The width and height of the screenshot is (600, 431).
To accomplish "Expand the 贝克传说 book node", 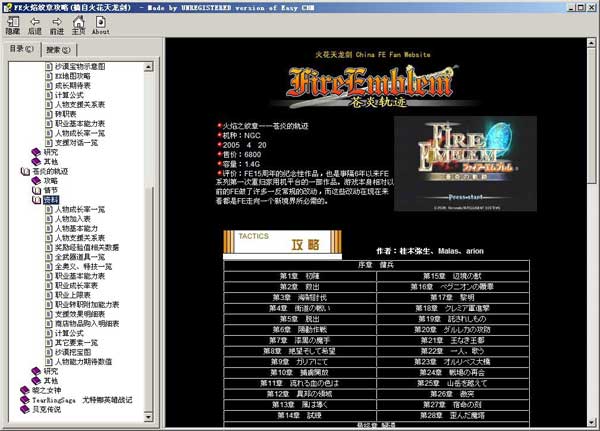I will coord(25,409).
